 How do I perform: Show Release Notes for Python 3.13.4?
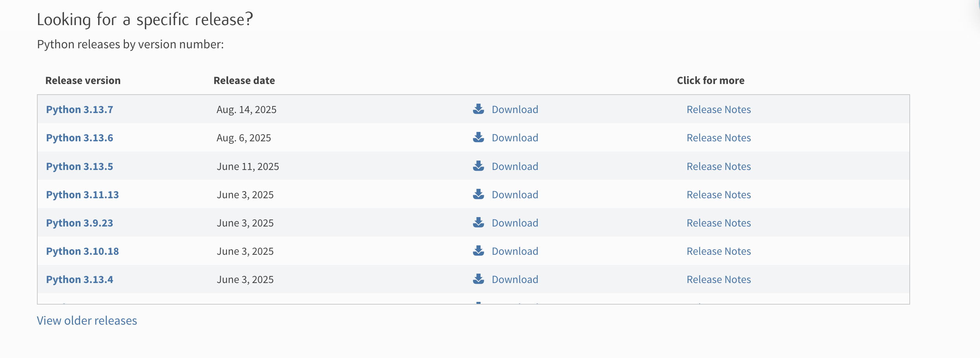point(719,279)
